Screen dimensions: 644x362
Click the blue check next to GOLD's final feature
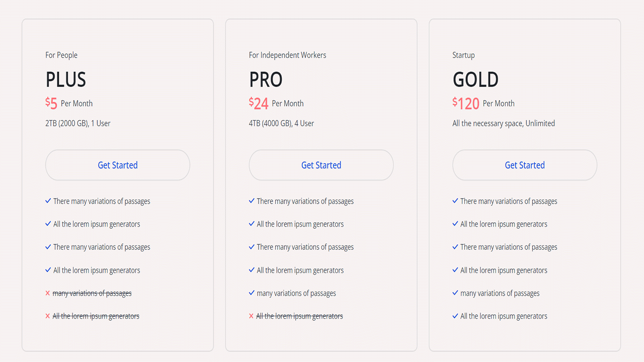point(455,316)
